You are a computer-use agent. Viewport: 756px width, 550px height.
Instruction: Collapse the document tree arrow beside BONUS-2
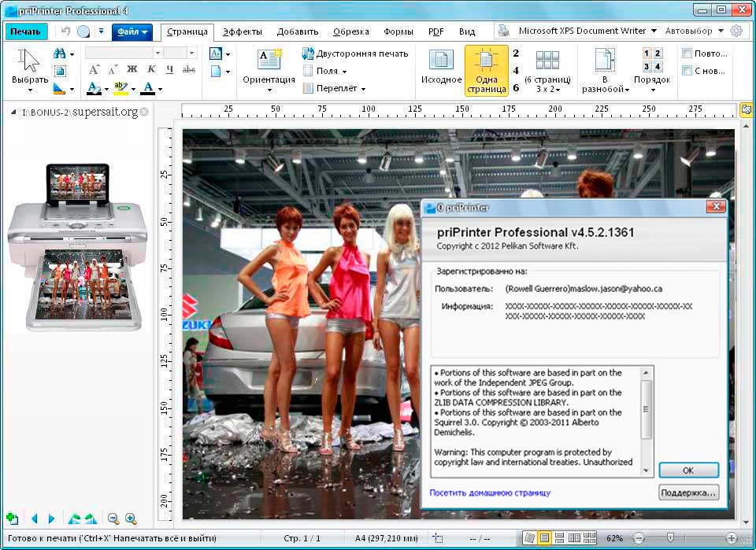13,113
